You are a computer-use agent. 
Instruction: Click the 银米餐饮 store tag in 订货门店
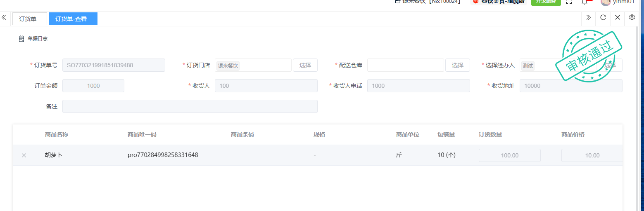[x=228, y=66]
